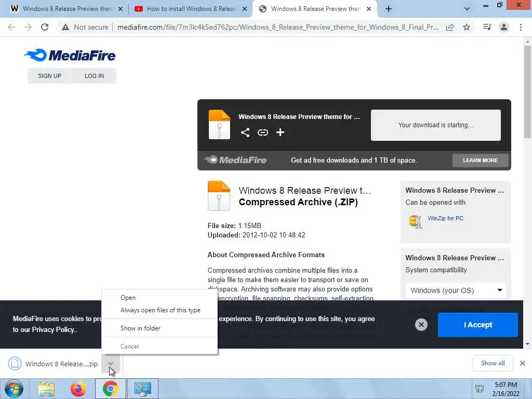Choose Show in folder
This screenshot has width=532, height=399.
coord(159,328)
